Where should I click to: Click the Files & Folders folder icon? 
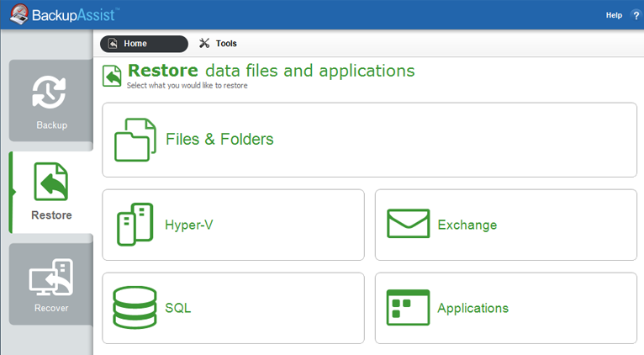(135, 140)
